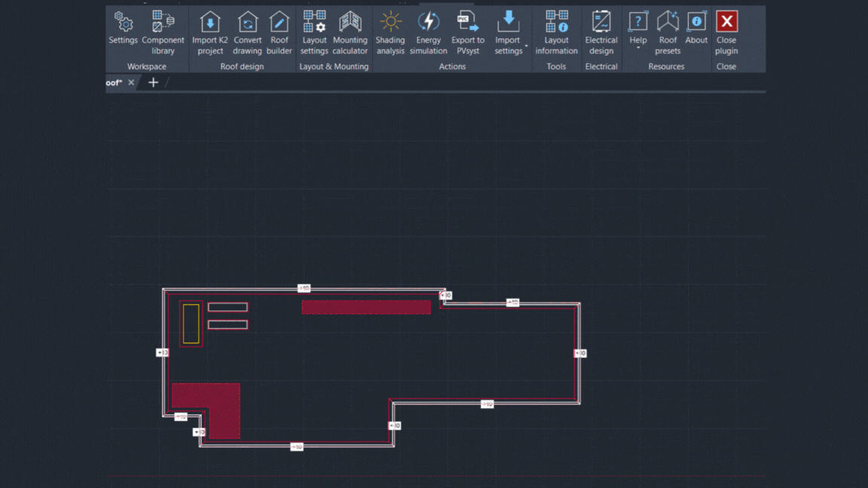Select the roof drawing tab
This screenshot has width=868, height=488.
pyautogui.click(x=114, y=82)
